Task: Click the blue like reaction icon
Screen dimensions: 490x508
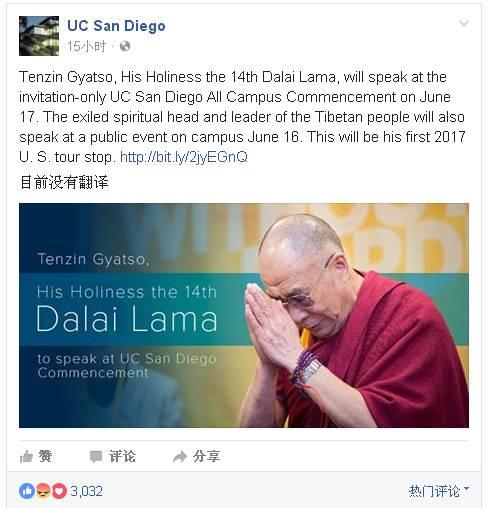Action: point(27,491)
